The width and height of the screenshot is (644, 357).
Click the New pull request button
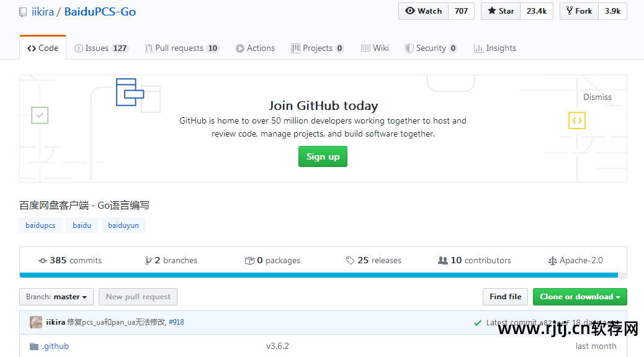tap(138, 297)
